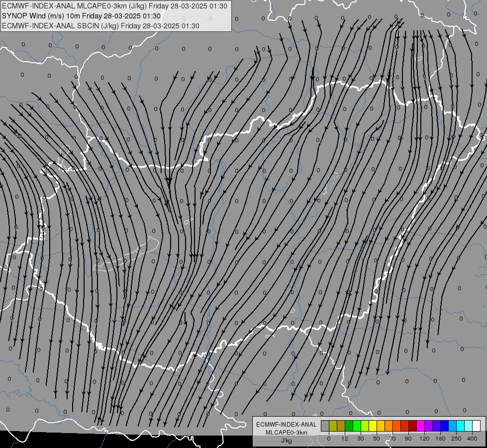The image size is (487, 448).
Task: Click the legend tick value '250'
Action: (x=456, y=439)
